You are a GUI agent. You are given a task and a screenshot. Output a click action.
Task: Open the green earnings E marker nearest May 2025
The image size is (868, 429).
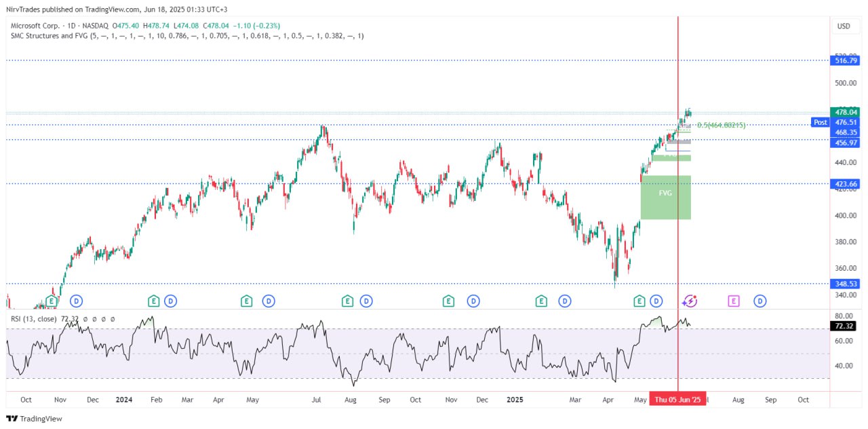point(638,301)
